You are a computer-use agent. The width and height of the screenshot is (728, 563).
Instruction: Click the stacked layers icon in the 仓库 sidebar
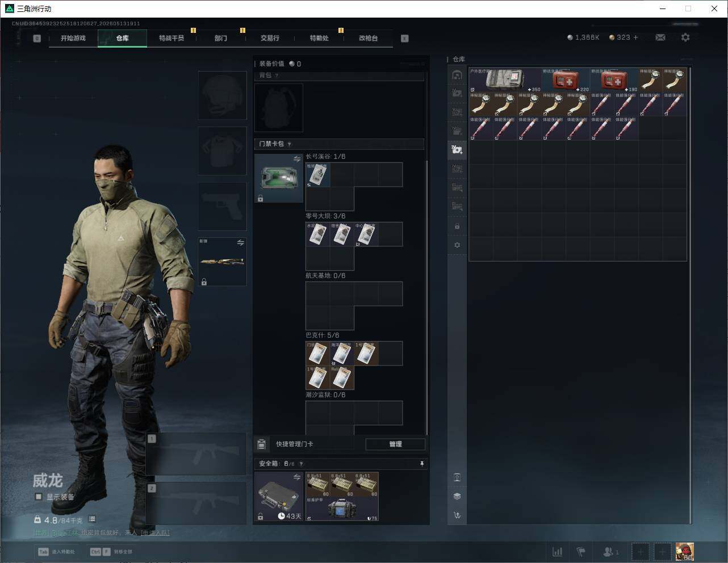point(457,496)
